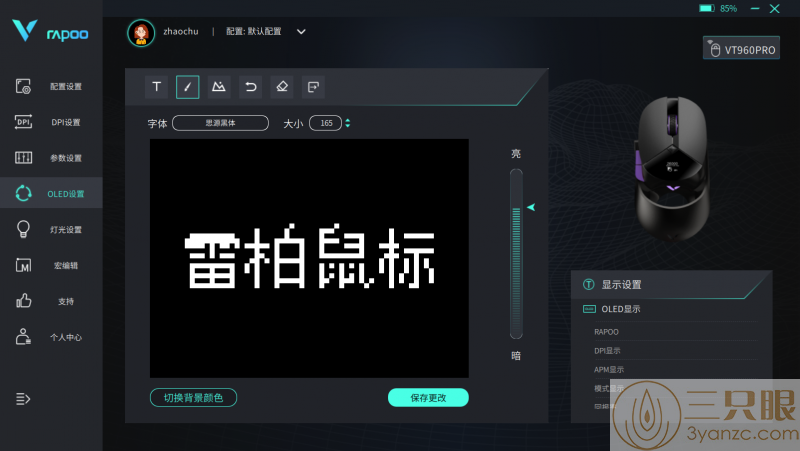This screenshot has width=800, height=451.
Task: Click 保存更改 button
Action: (428, 397)
